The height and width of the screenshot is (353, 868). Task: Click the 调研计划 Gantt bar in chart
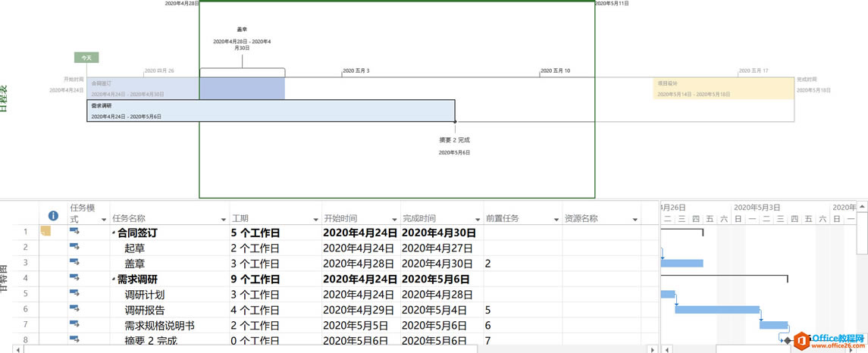point(668,294)
